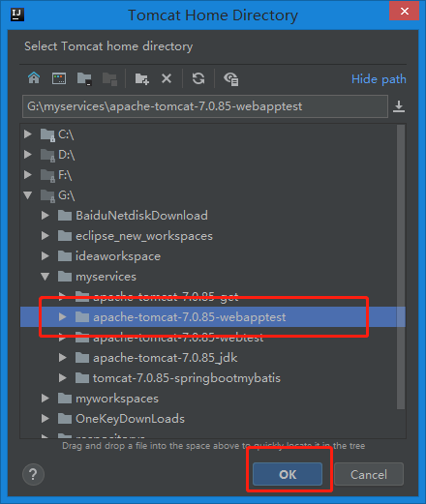Viewport: 426px width, 504px height.
Task: Expand apache-tomcat-7.0.85_jdk folder arrow
Action: 63,358
